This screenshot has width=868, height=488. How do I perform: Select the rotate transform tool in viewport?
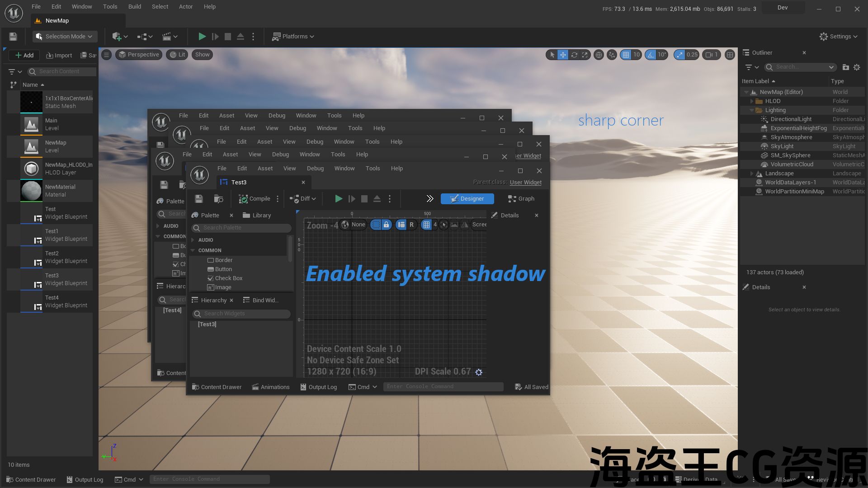(574, 55)
